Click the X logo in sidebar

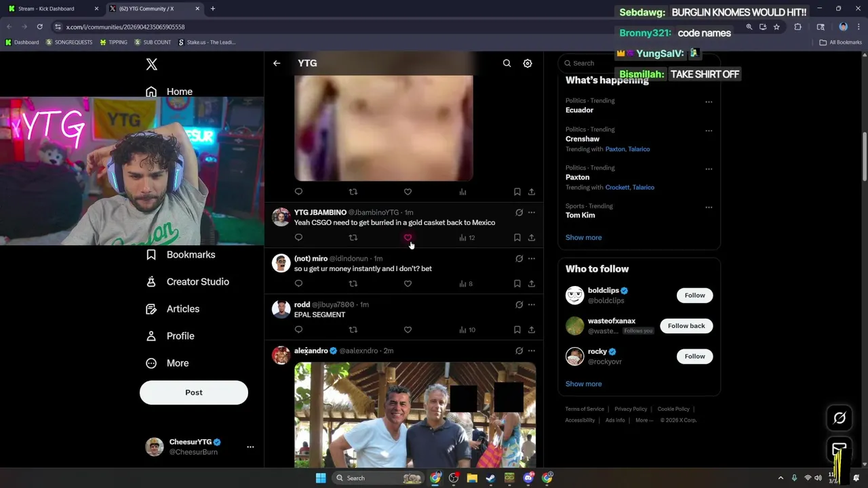tap(152, 64)
